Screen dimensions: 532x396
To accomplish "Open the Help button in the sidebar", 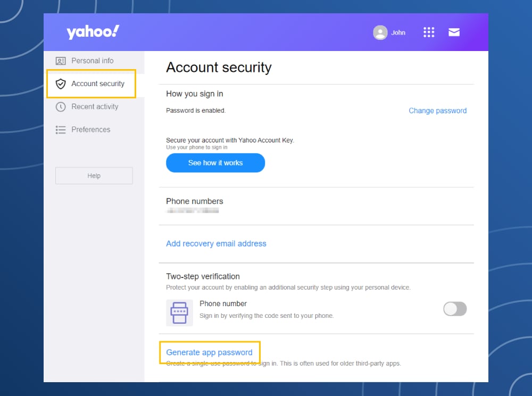I will tap(94, 175).
